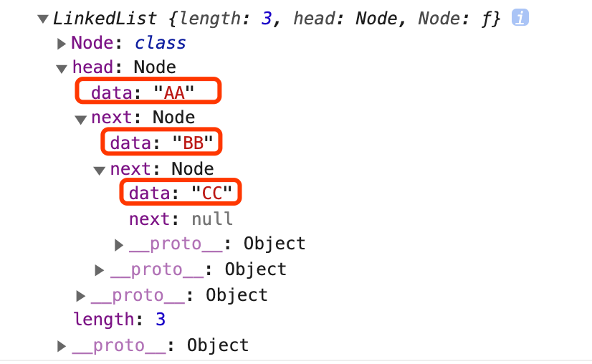Click the head property name
Viewport: 592px width, 364px height.
(x=92, y=67)
